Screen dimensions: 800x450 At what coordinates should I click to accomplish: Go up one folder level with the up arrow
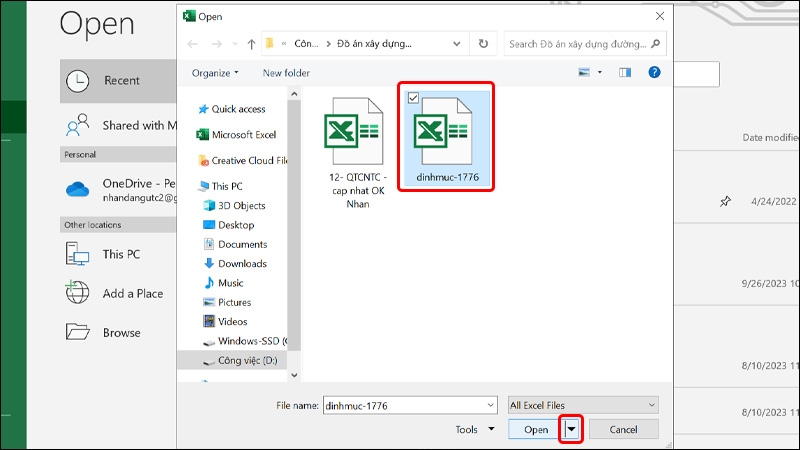[x=251, y=44]
